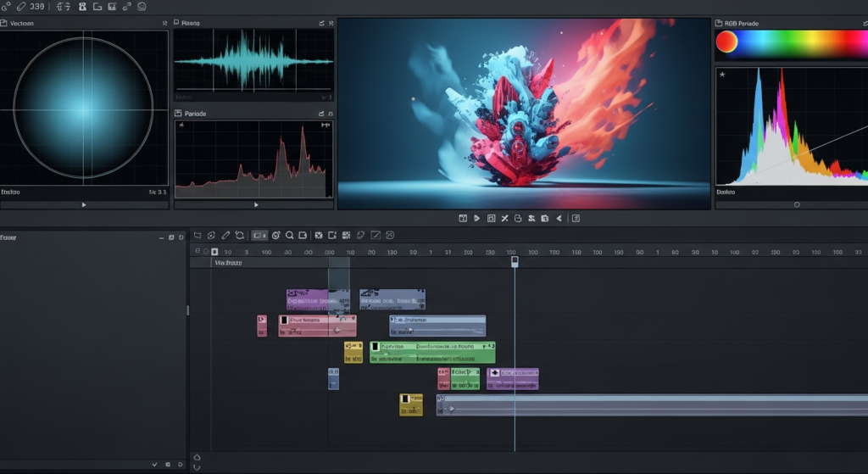Click the play icon below the preview
The height and width of the screenshot is (474, 868).
click(x=476, y=219)
